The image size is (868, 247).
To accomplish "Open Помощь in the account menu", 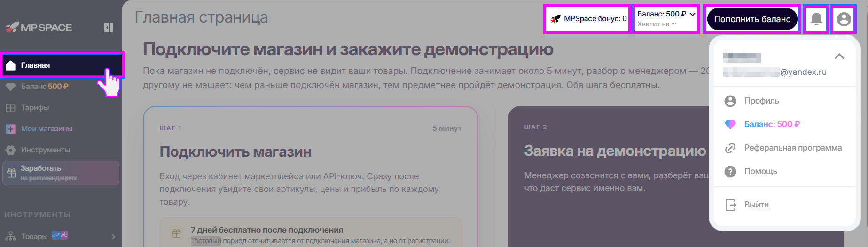I will coord(760,171).
